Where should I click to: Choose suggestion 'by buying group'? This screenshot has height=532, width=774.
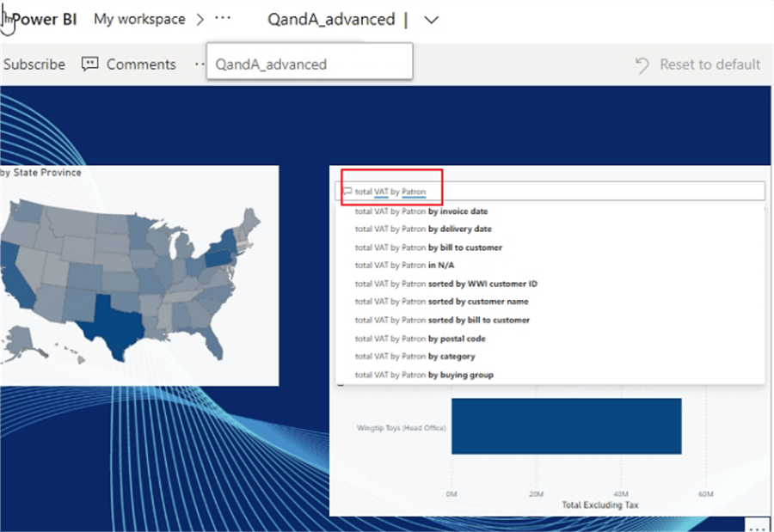tap(550, 375)
